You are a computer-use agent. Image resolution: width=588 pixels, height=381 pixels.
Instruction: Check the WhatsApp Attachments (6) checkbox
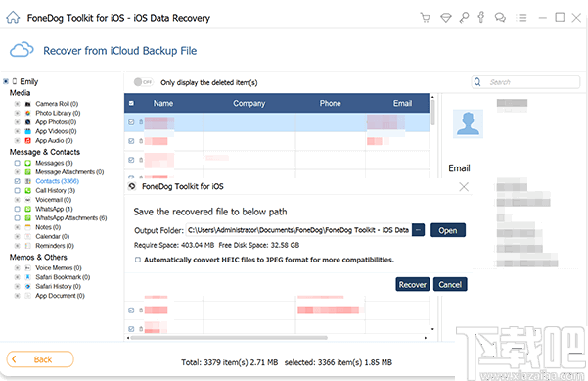click(17, 218)
